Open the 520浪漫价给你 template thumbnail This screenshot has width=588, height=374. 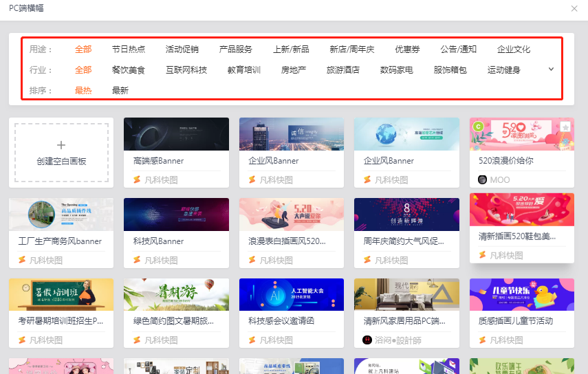pos(521,134)
